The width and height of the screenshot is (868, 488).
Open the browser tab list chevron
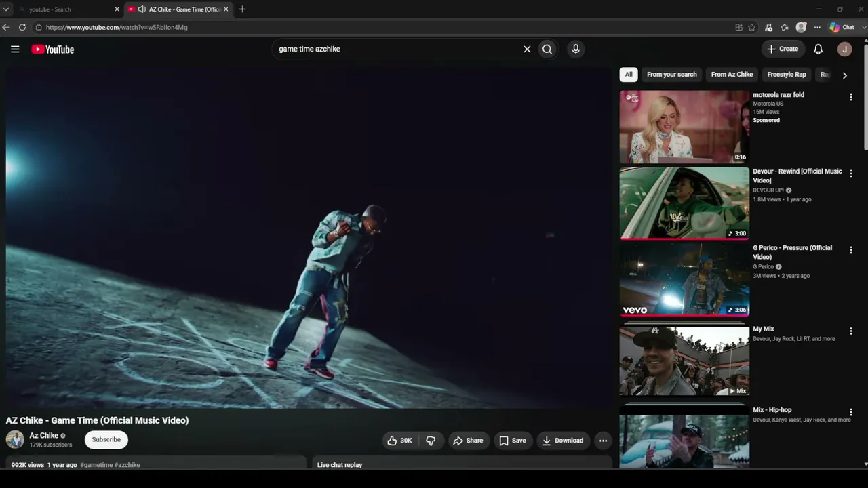click(x=6, y=9)
